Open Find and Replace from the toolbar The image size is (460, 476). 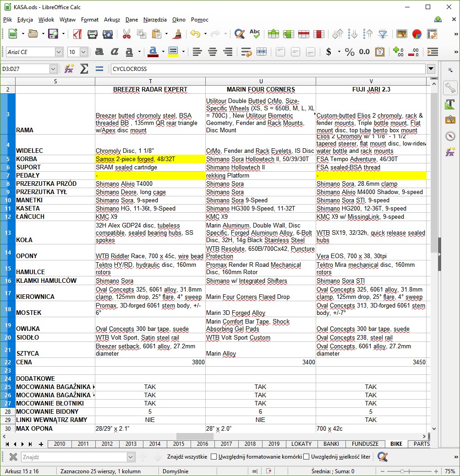click(240, 34)
